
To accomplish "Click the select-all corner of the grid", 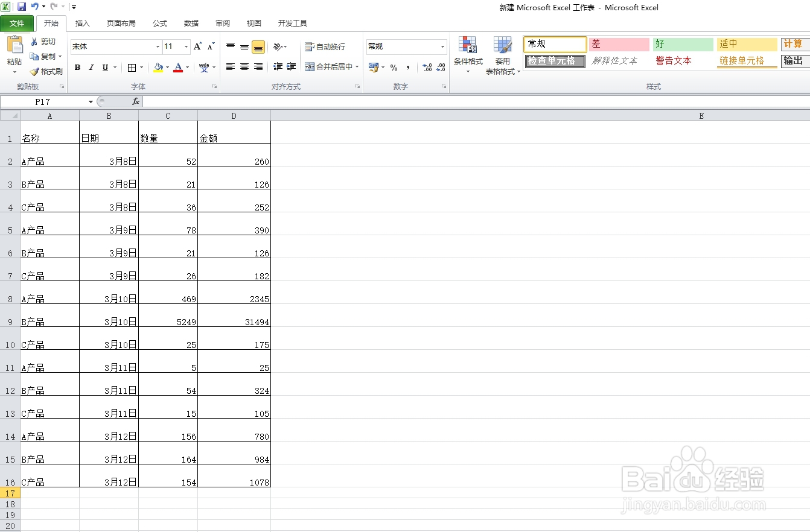I will 10,115.
